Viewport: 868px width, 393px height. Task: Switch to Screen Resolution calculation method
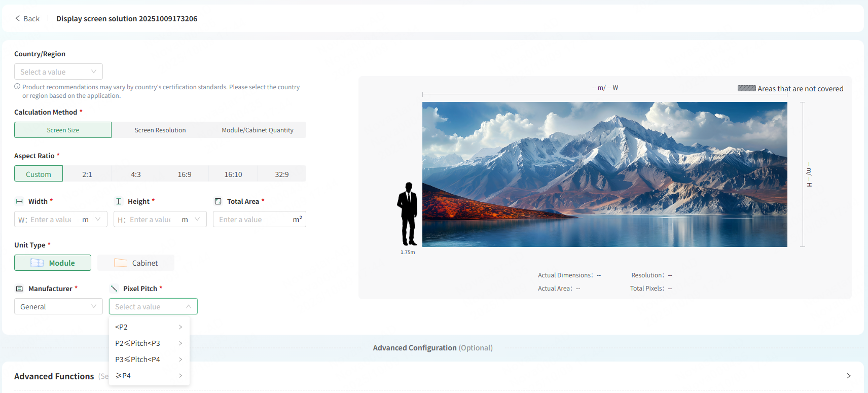tap(160, 130)
